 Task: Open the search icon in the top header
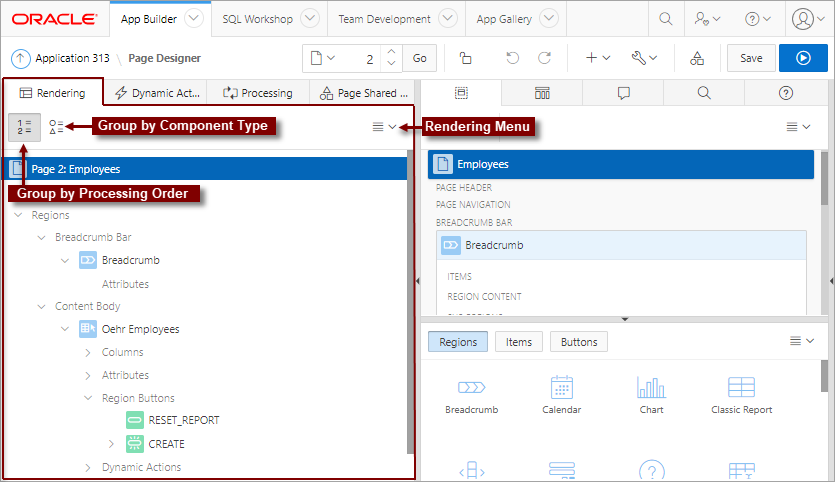pos(666,19)
